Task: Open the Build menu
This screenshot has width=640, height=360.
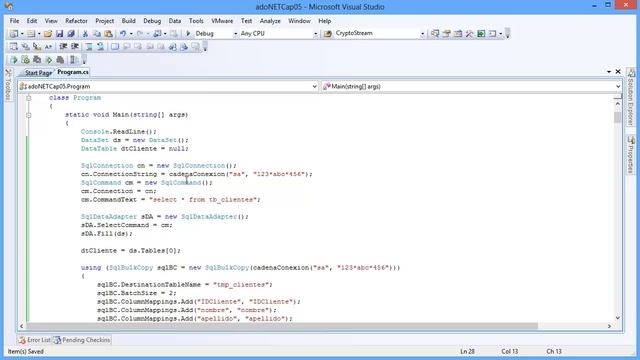Action: coord(129,21)
